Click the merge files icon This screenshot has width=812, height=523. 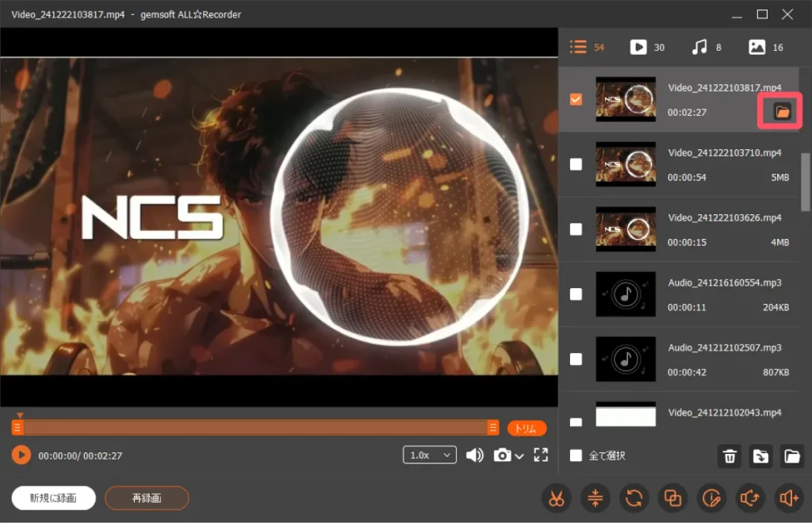tap(673, 498)
